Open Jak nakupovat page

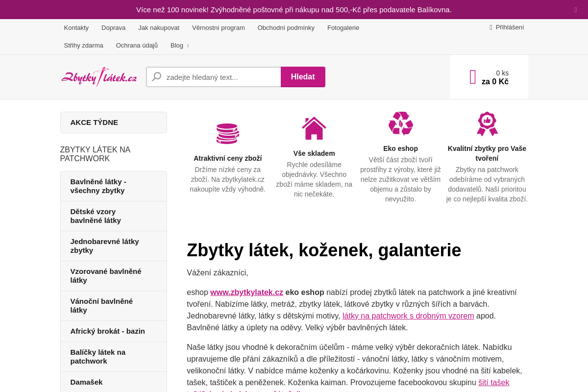159,27
